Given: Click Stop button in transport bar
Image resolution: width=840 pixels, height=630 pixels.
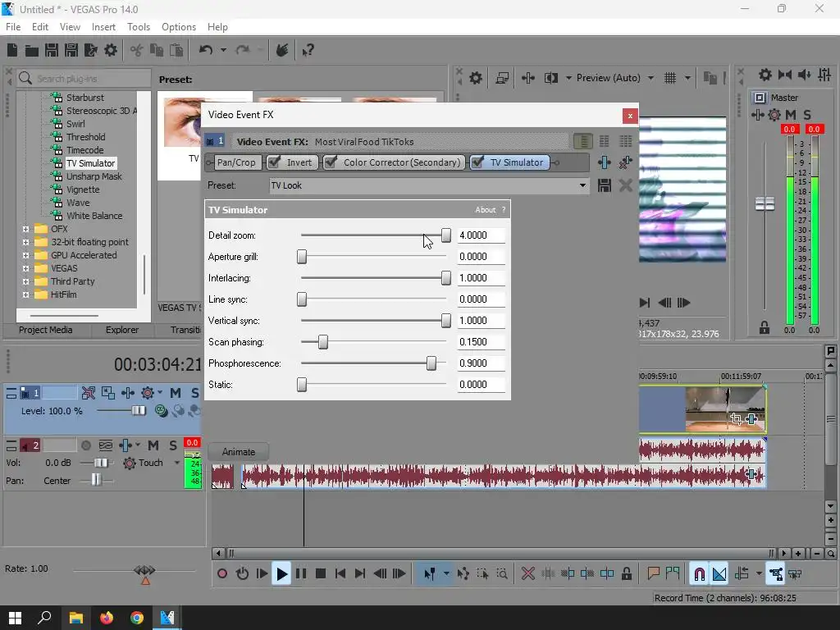Looking at the screenshot, I should click(x=321, y=573).
